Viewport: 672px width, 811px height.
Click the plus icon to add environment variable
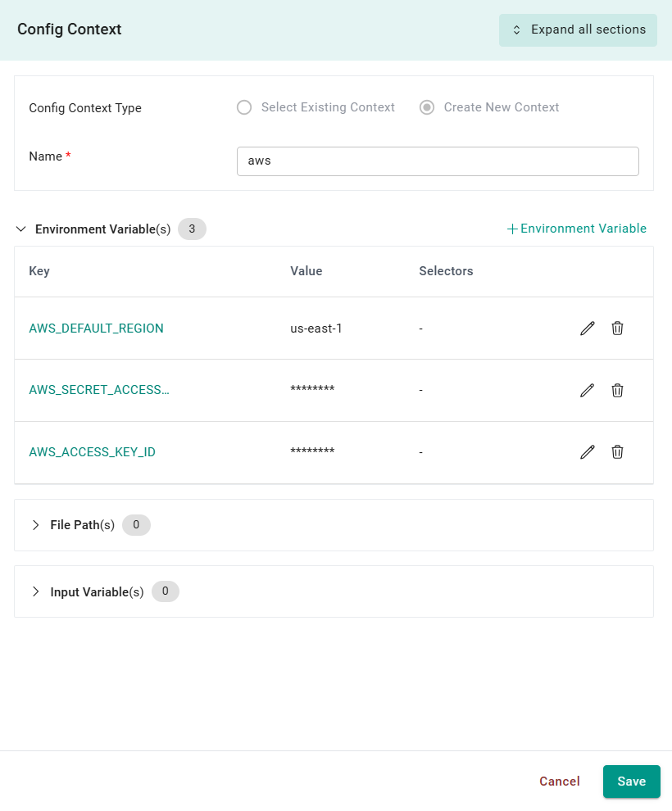pyautogui.click(x=512, y=229)
